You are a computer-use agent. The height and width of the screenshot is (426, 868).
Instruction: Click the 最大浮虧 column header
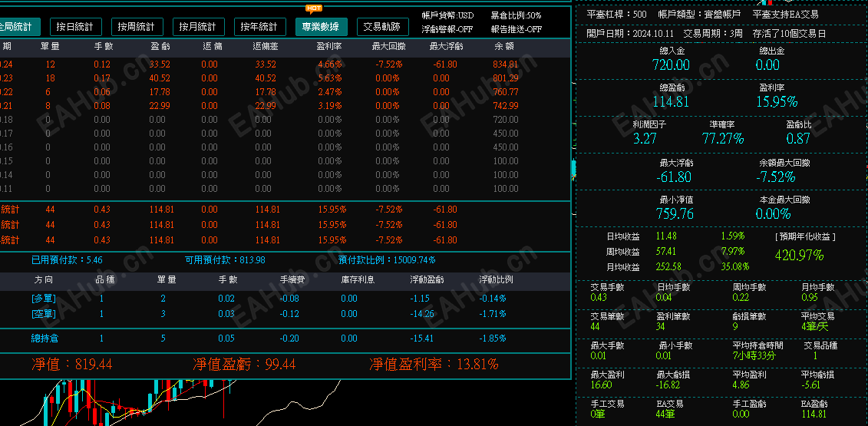pos(446,47)
